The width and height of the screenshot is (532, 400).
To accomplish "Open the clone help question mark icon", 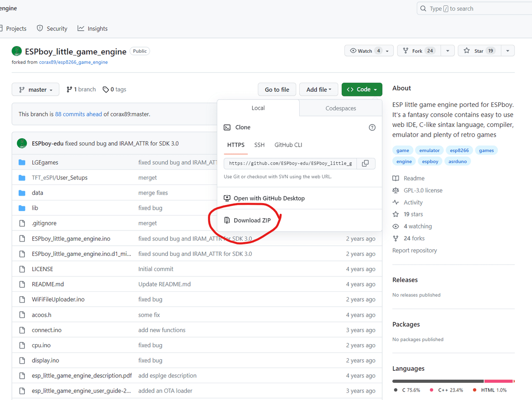I will point(372,127).
